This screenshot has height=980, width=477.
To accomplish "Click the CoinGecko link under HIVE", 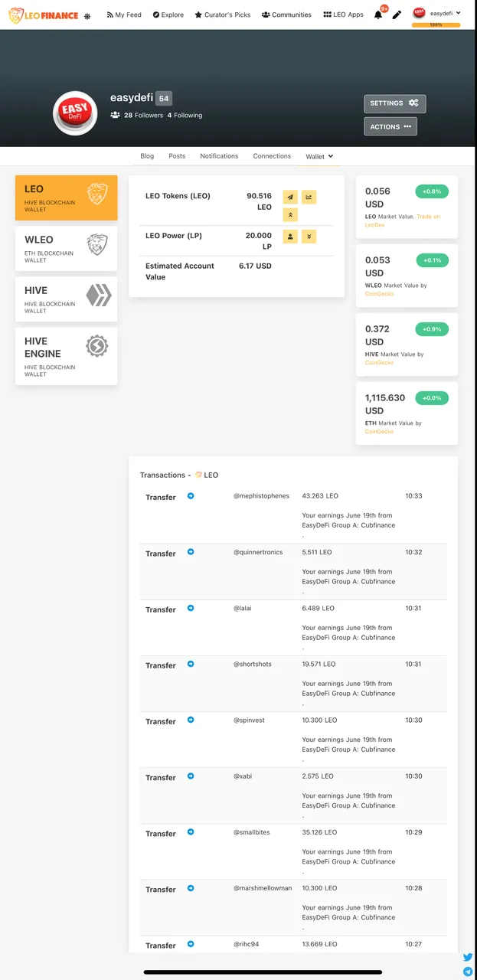I will (x=379, y=363).
